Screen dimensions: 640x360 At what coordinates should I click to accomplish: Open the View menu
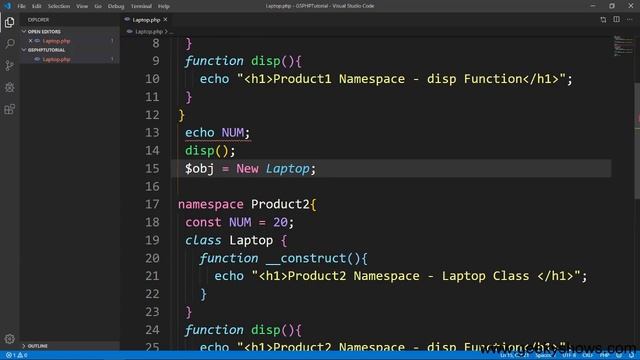[82, 6]
